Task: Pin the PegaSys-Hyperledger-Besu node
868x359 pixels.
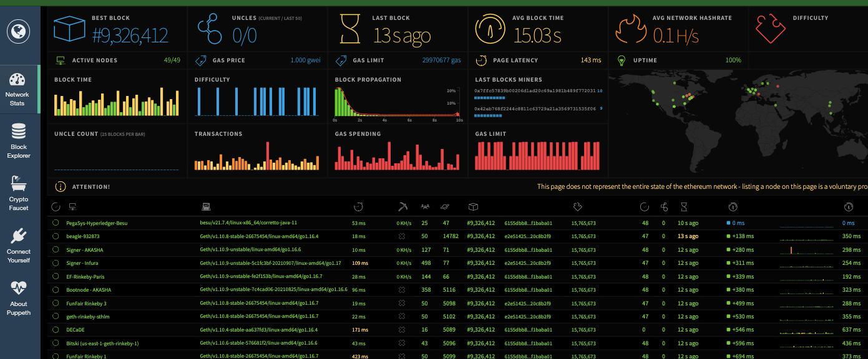Action: pyautogui.click(x=56, y=223)
